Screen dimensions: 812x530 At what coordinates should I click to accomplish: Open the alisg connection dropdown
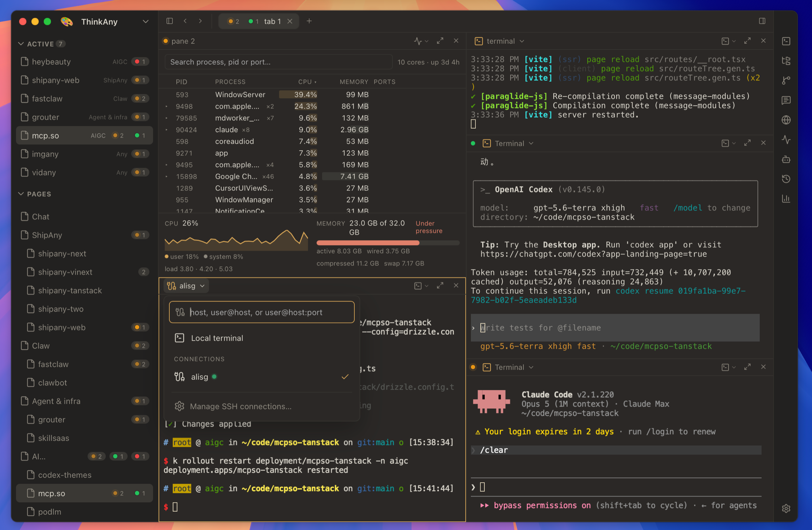pyautogui.click(x=186, y=286)
